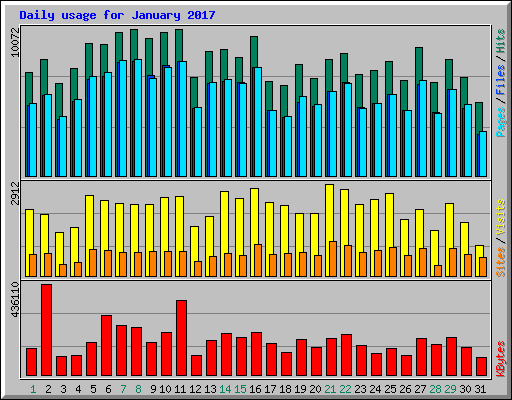Click the day '29' x-axis label
This screenshot has width=512, height=400.
(450, 389)
